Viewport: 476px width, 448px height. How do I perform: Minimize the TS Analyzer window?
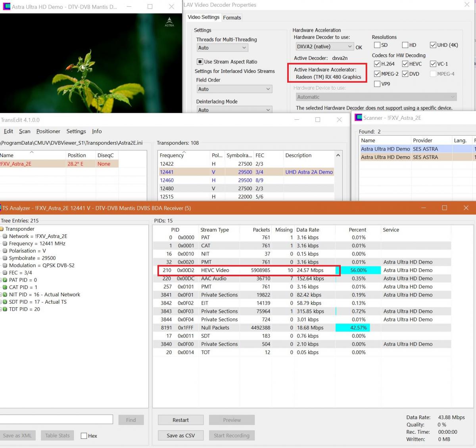click(423, 208)
